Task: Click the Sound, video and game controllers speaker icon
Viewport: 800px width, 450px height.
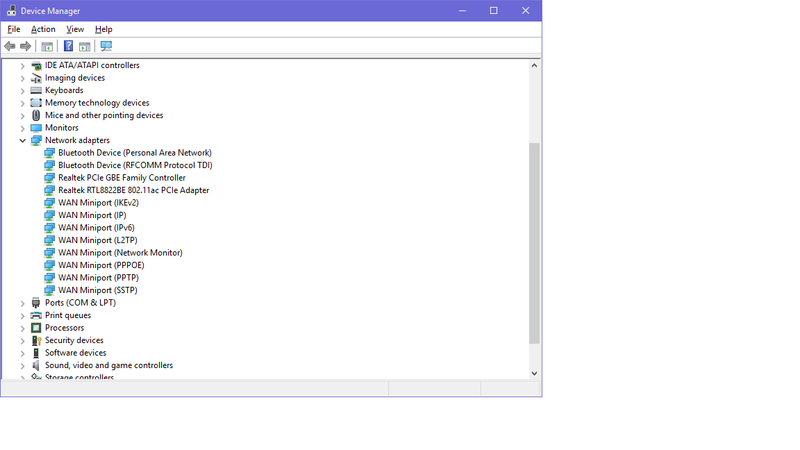Action: pos(36,365)
